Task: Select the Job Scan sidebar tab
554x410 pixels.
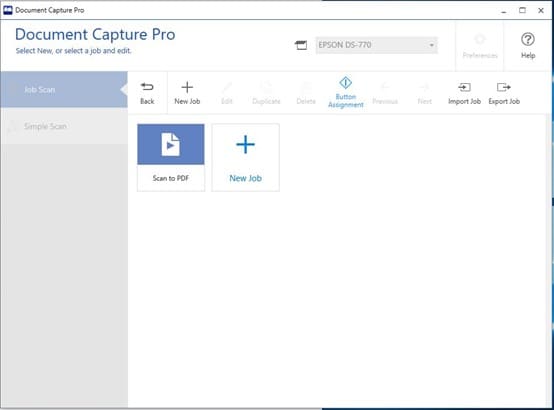Action: 64,89
